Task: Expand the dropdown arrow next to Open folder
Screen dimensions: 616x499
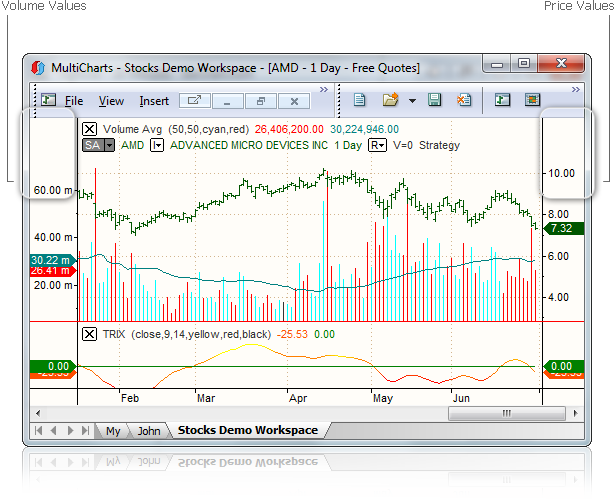Action: pos(412,101)
